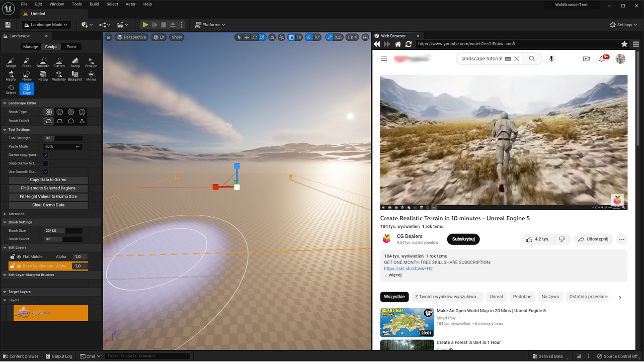644x362 pixels.
Task: Open the Build menu
Action: coord(94,4)
